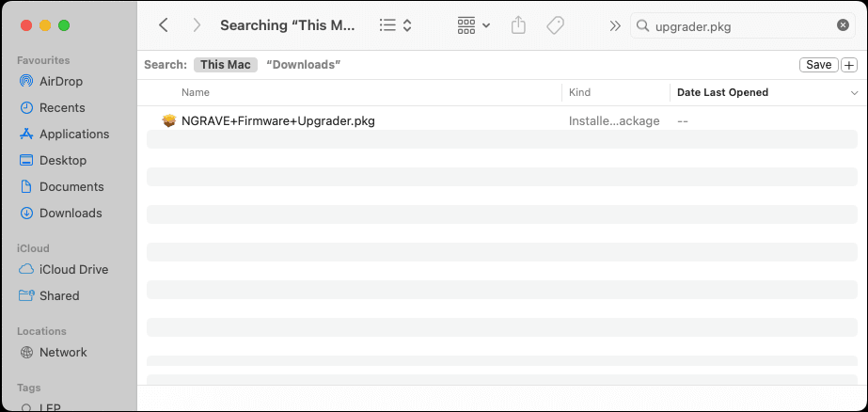The width and height of the screenshot is (868, 412).
Task: Open the list view options selector
Action: [x=396, y=25]
